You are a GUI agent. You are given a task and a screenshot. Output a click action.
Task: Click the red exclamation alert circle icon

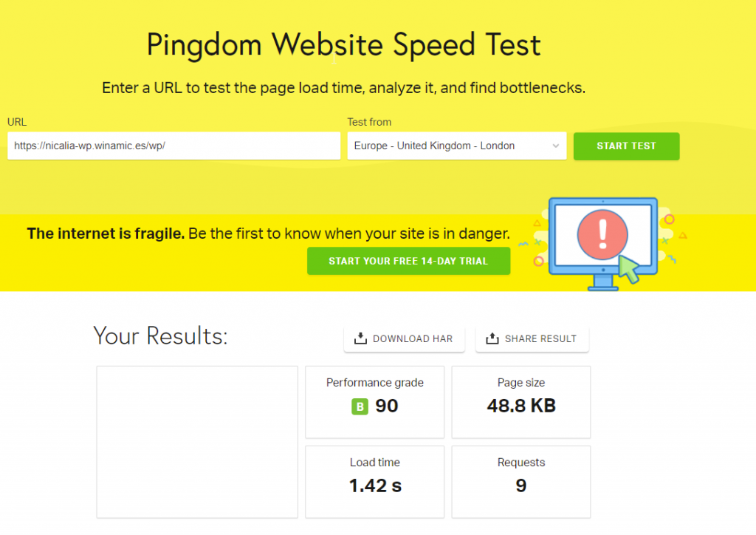pyautogui.click(x=602, y=233)
